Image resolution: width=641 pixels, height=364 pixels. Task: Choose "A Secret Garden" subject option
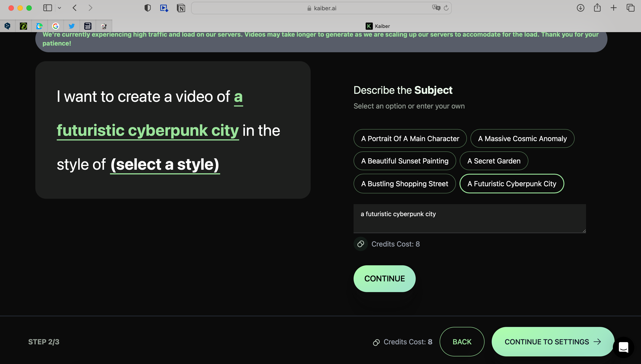pos(494,161)
